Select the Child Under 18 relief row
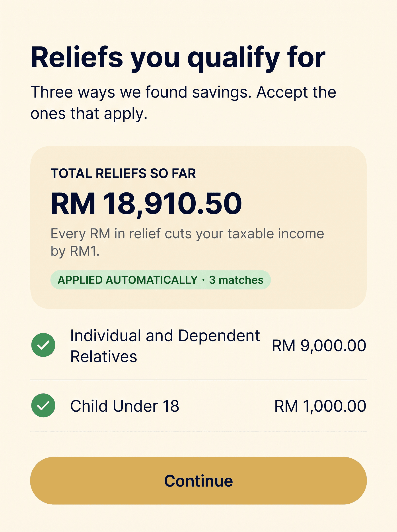Screen dimensions: 397x532 198,406
